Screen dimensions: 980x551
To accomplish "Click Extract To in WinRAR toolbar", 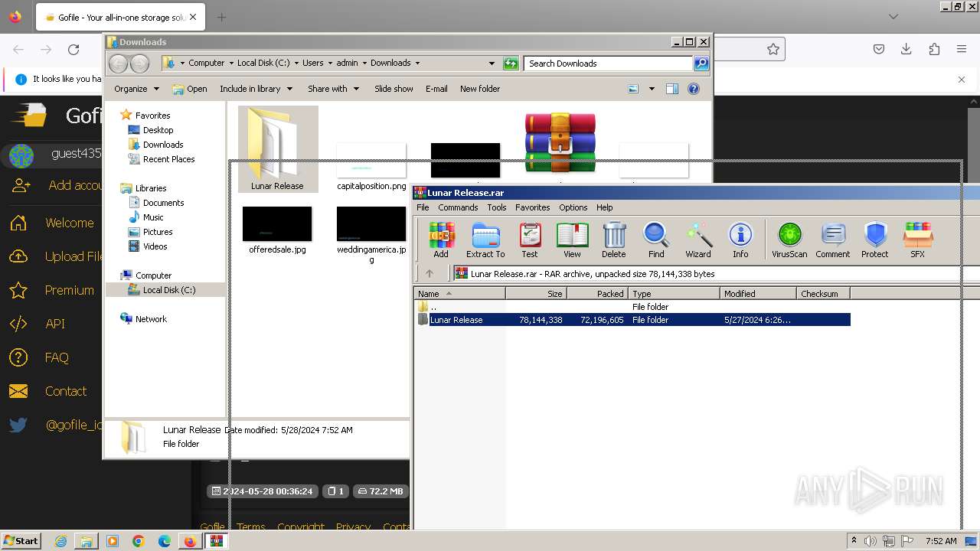I will [x=485, y=240].
